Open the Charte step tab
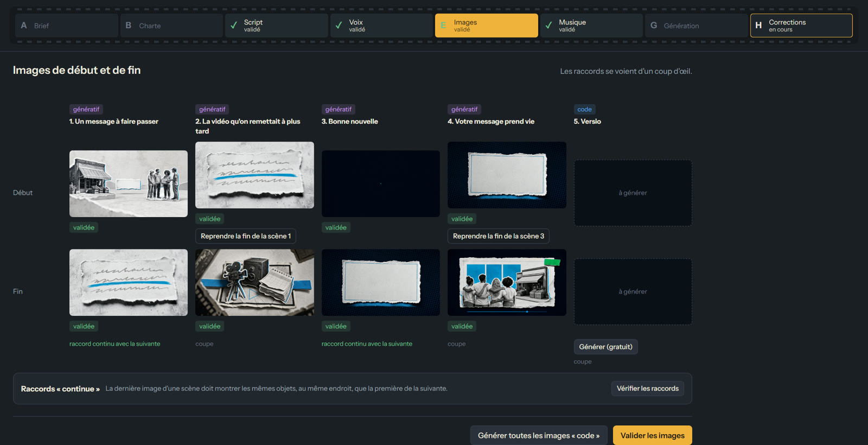Screen dimensions: 868x445 (171, 26)
